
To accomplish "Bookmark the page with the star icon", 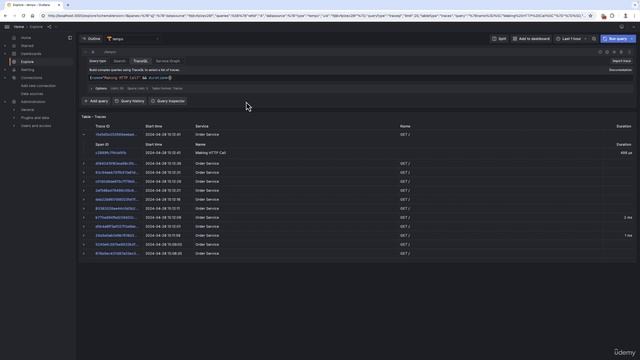I will 590,16.
